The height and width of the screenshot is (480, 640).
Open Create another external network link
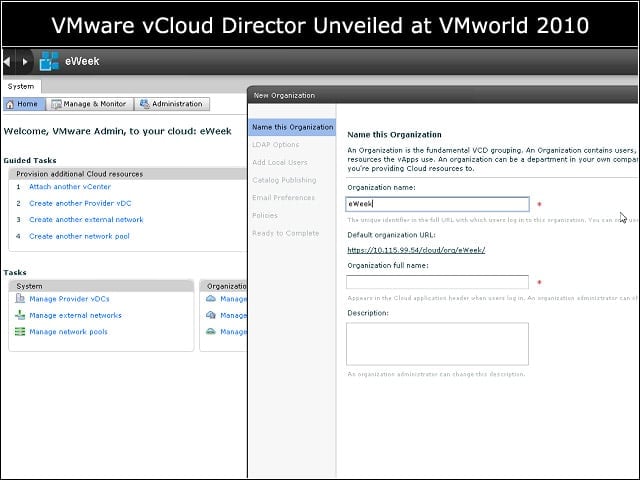tap(86, 220)
